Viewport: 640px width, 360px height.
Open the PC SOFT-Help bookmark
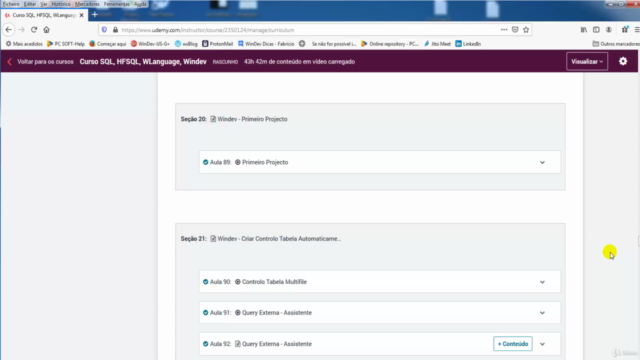click(x=66, y=44)
